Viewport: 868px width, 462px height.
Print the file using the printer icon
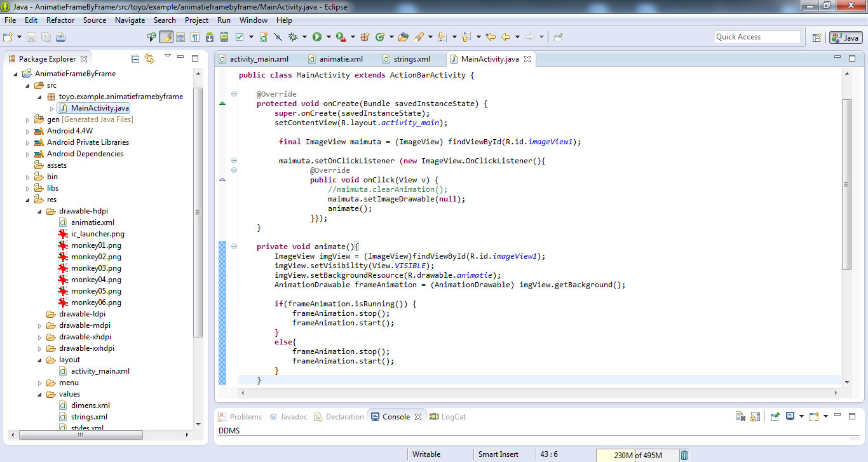(61, 36)
